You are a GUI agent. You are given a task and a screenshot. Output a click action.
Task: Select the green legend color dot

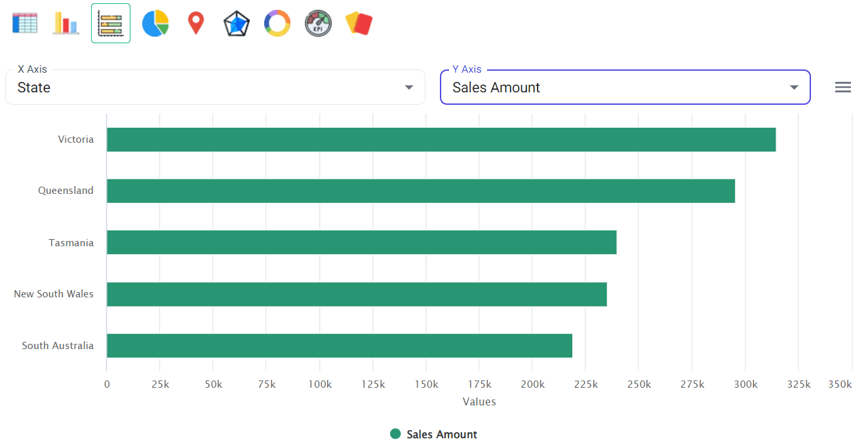point(394,434)
